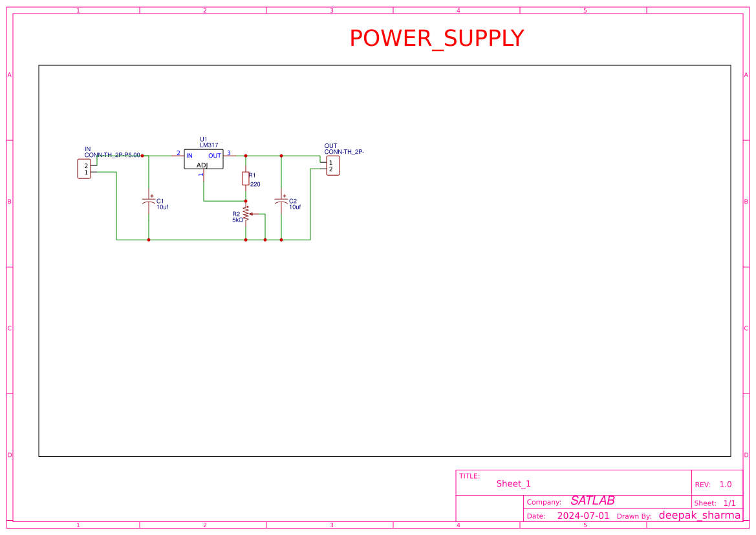Click the SATLAB company name

592,500
